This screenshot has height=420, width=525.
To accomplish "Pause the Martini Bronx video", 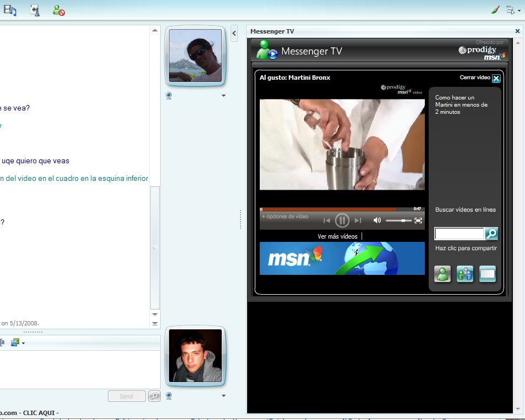I will tap(342, 220).
